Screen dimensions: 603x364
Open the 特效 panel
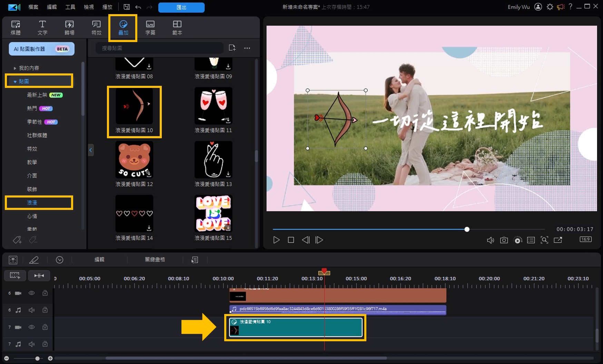(x=96, y=27)
